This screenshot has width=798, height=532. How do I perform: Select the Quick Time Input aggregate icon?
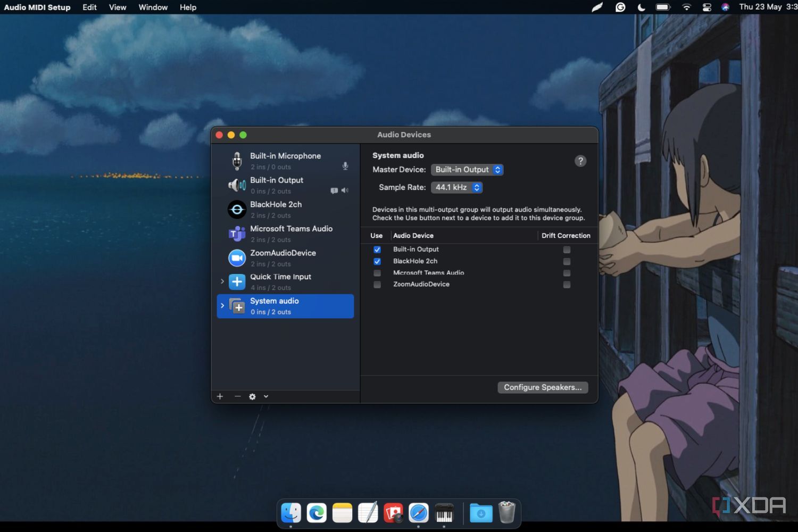[x=237, y=282]
